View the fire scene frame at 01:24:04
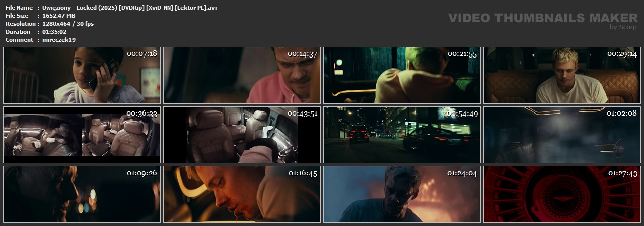 coord(402,194)
